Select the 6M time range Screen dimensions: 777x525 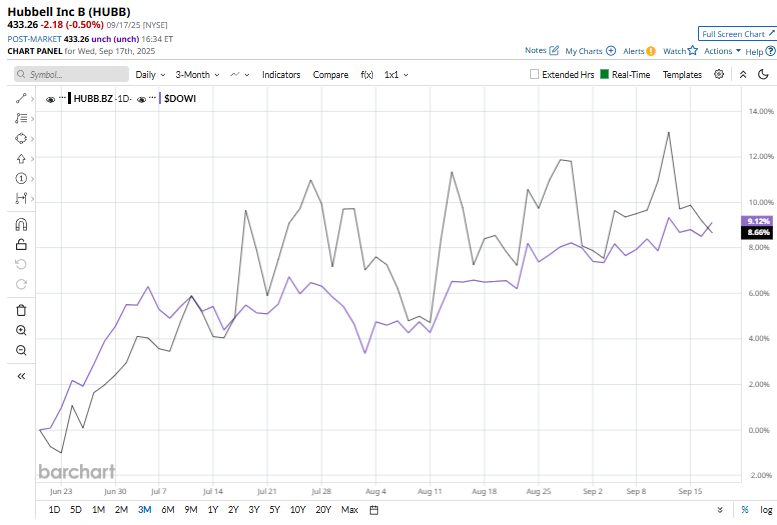[167, 510]
